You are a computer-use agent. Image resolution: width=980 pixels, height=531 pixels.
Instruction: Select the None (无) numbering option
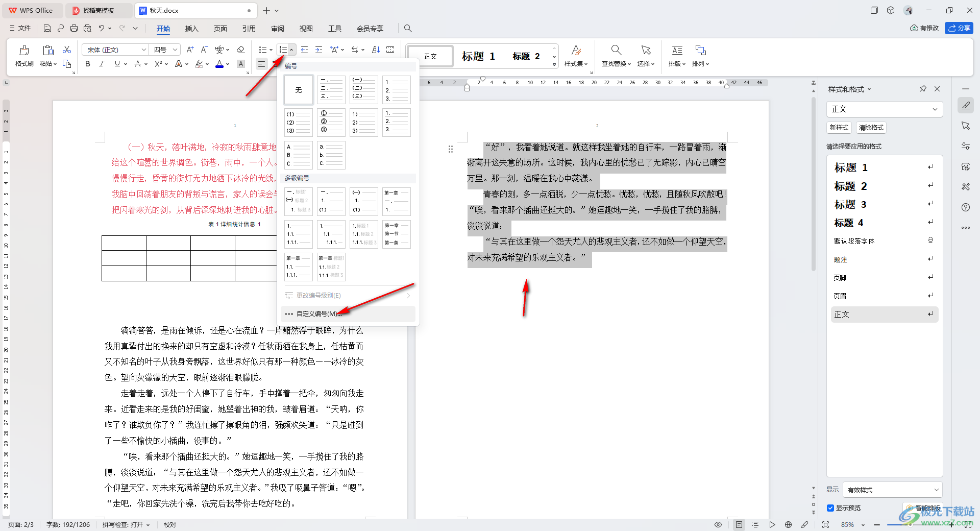pyautogui.click(x=299, y=90)
